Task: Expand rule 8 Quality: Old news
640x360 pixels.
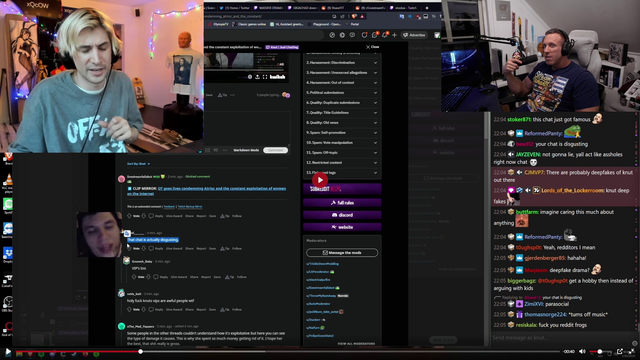Action: pyautogui.click(x=342, y=123)
